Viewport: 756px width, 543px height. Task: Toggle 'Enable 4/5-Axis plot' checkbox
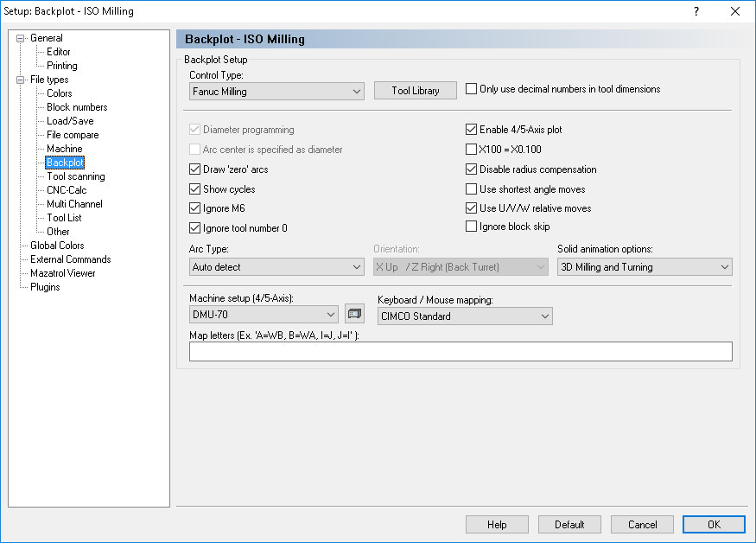point(471,130)
